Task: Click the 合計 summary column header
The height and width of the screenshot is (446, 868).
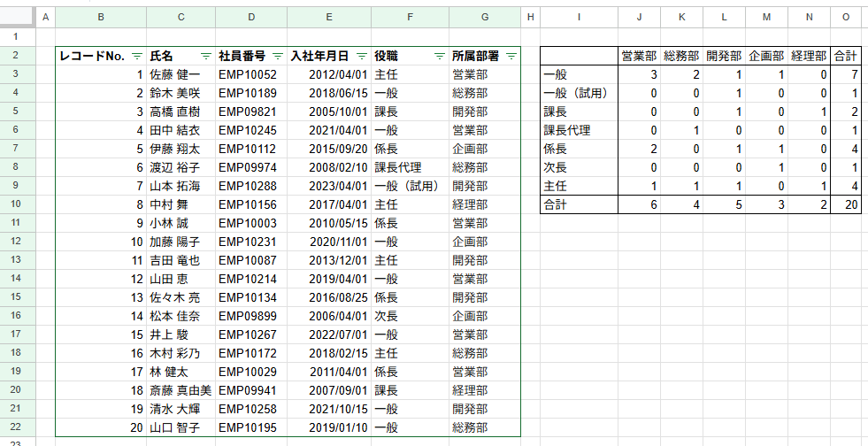Action: pos(846,56)
